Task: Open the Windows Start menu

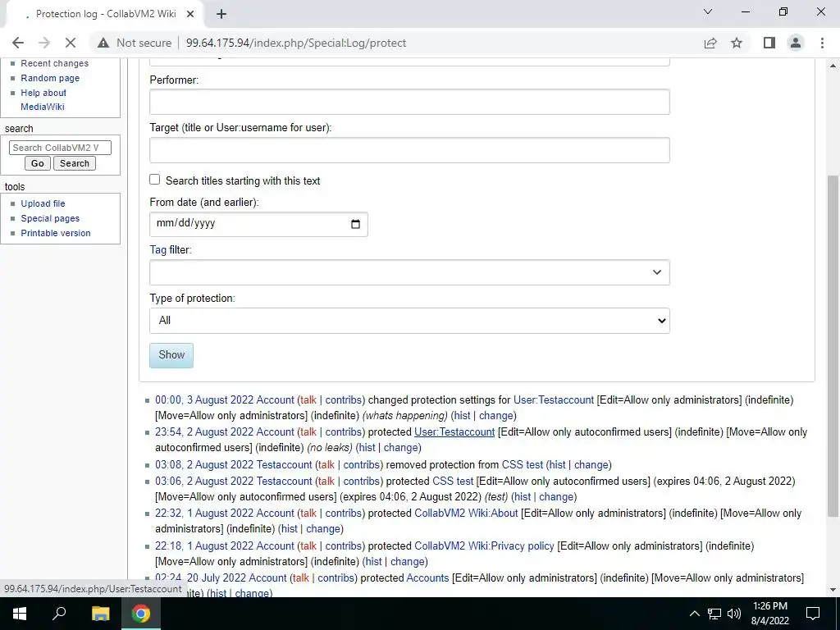Action: coord(20,614)
